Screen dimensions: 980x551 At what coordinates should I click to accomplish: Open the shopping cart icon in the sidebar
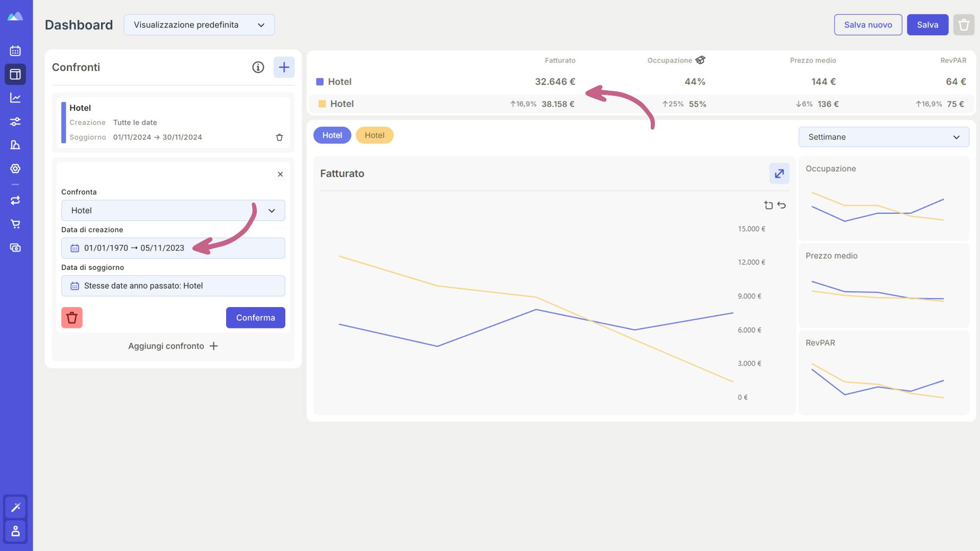click(15, 224)
